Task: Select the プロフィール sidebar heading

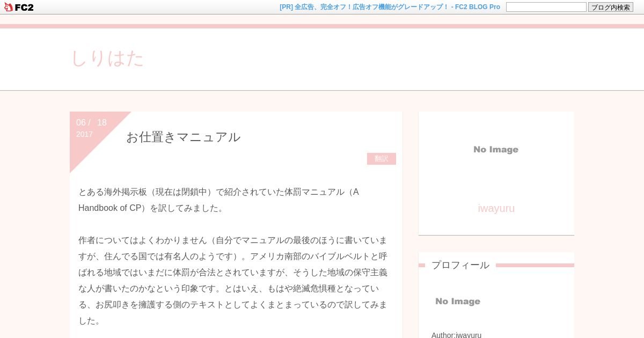Action: tap(460, 265)
